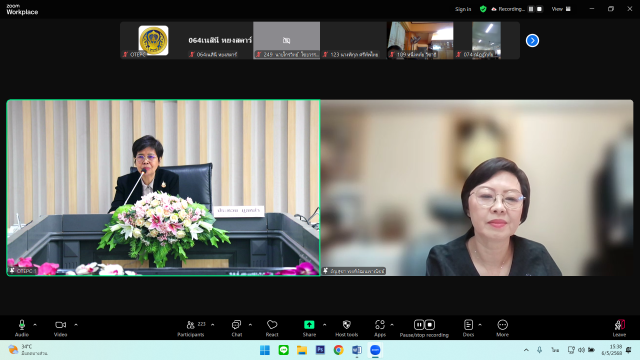
Task: Show hidden system tray icons
Action: (x=526, y=350)
